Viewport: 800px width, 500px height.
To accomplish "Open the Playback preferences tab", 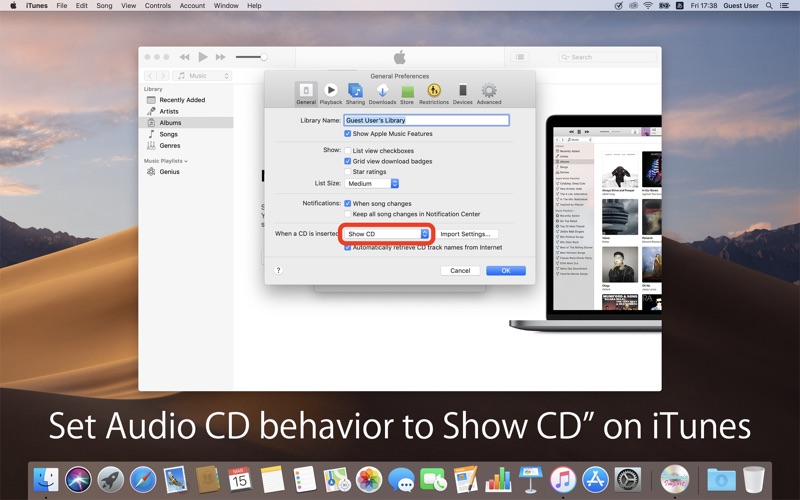I will point(331,94).
